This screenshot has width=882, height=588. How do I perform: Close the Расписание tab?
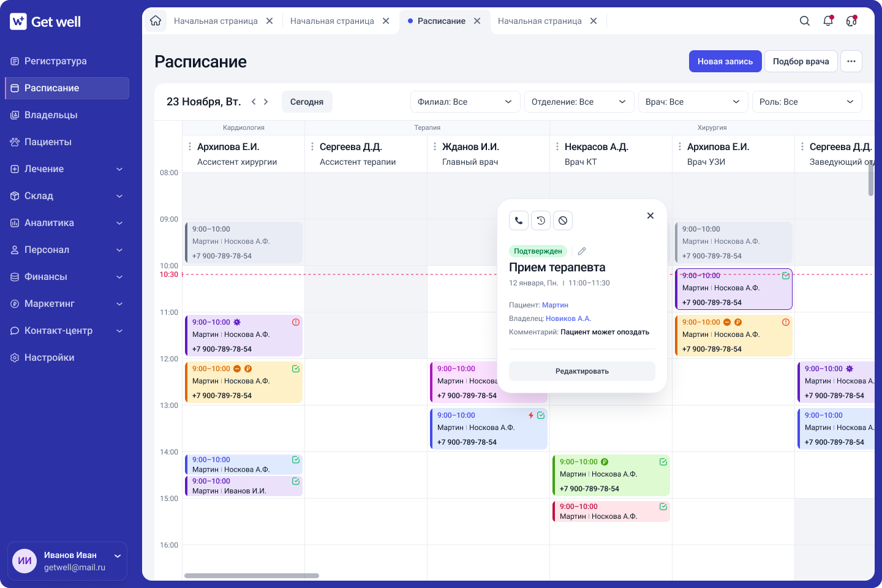477,21
